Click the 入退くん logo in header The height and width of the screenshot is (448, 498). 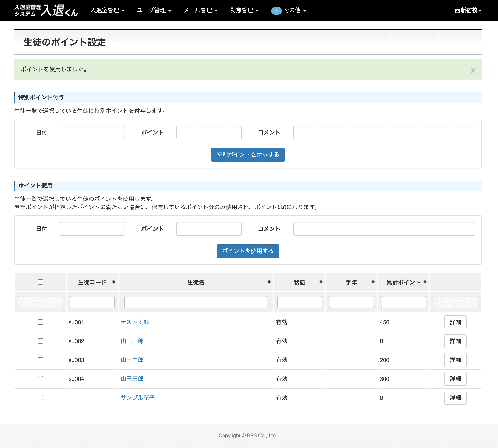[46, 10]
